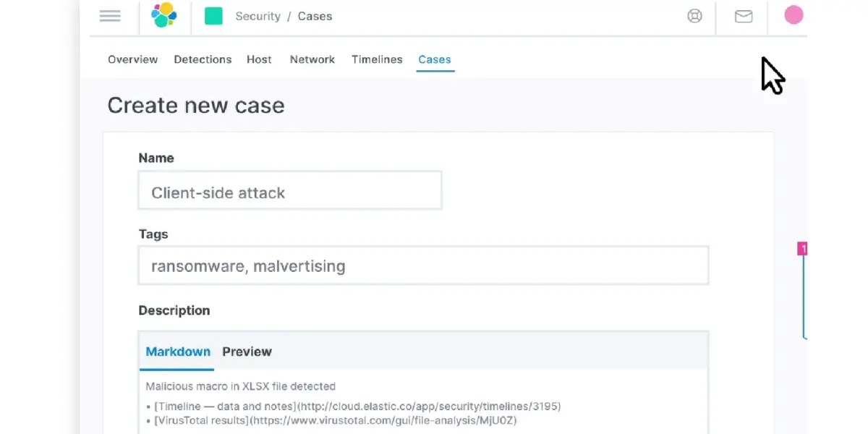
Task: Click the Name input containing Client-side attack
Action: 289,190
